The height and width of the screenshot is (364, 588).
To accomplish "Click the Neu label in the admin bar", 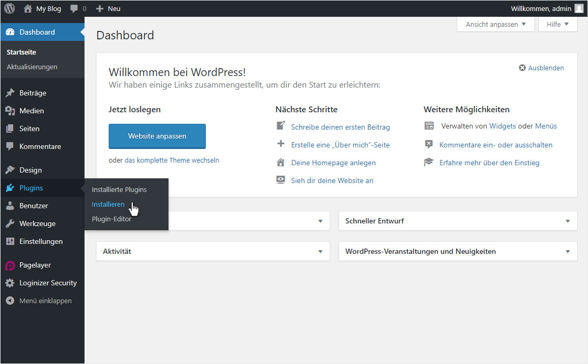I will pos(114,8).
